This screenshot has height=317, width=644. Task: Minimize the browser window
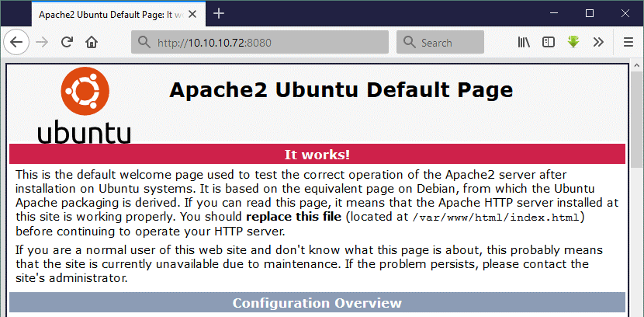[x=554, y=13]
